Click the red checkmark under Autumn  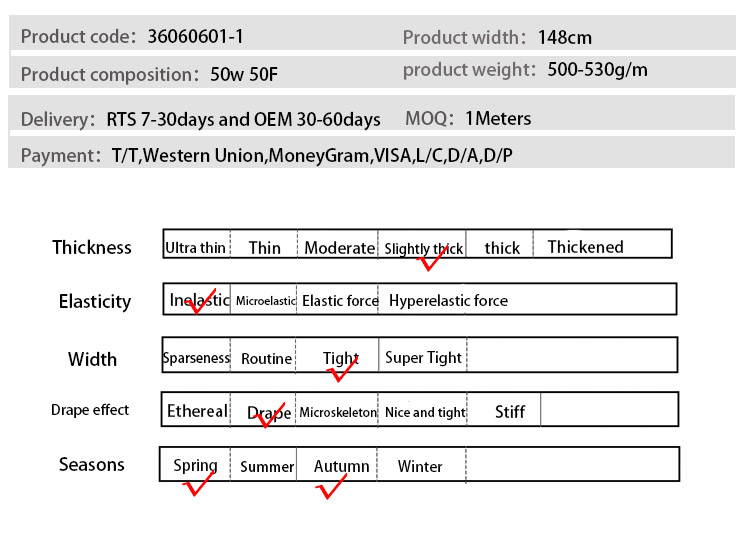tap(332, 487)
